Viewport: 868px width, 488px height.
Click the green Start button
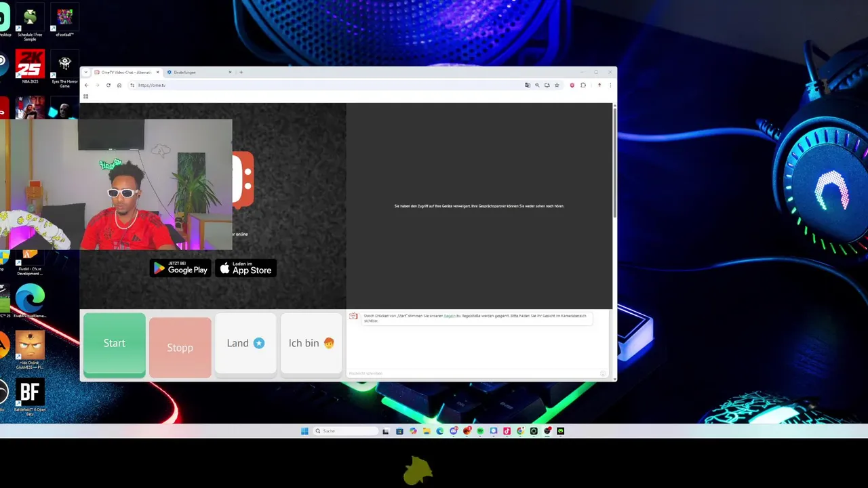pyautogui.click(x=114, y=344)
